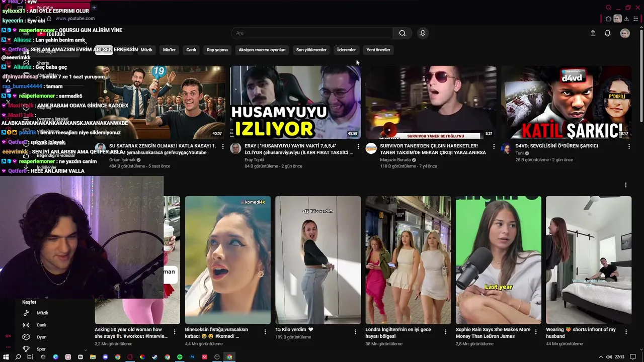Click the www.youtube.com address bar
644x362 pixels.
point(75,19)
